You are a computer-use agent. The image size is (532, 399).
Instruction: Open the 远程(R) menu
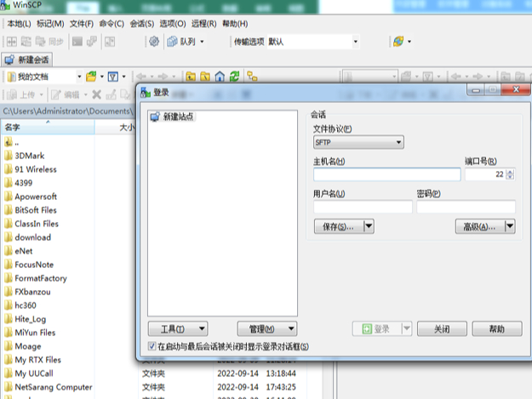pyautogui.click(x=204, y=24)
